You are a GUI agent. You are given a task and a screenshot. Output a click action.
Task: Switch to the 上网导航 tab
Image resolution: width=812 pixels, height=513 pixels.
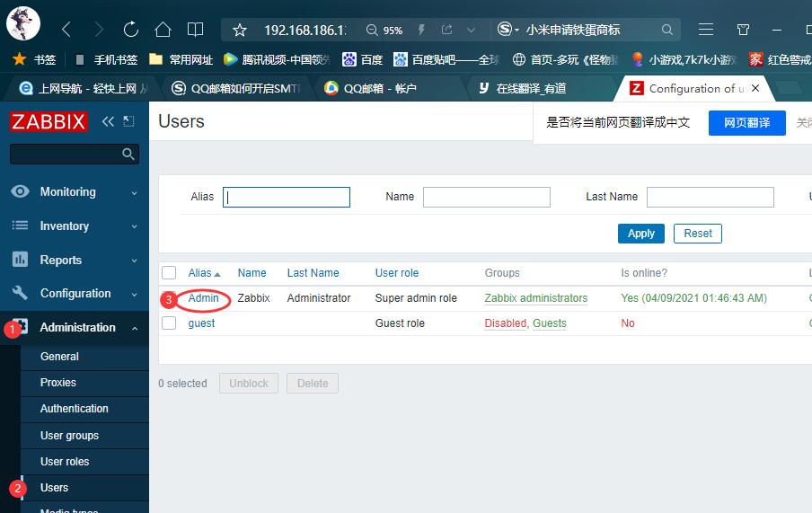tap(83, 89)
